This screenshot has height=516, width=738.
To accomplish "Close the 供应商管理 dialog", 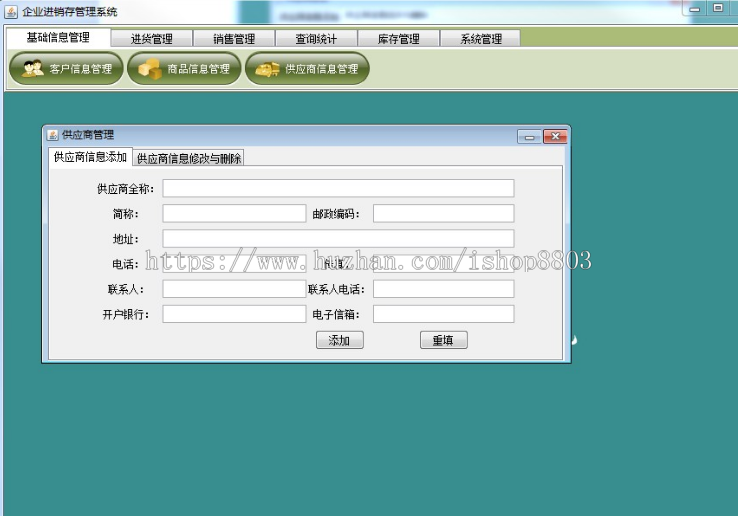I will (x=555, y=137).
